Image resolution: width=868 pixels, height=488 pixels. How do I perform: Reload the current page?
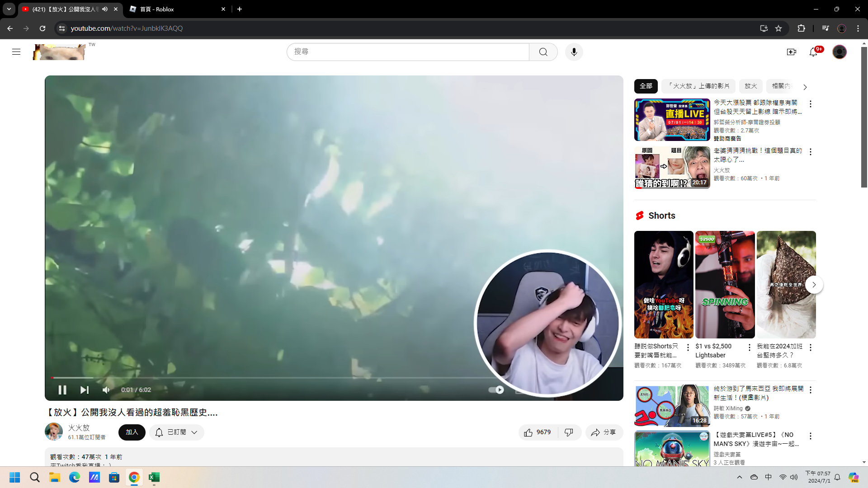click(x=42, y=28)
